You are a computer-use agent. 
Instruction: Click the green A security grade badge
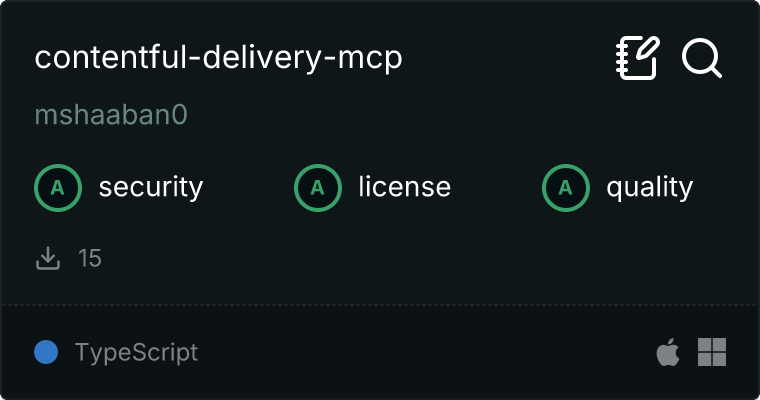point(58,188)
